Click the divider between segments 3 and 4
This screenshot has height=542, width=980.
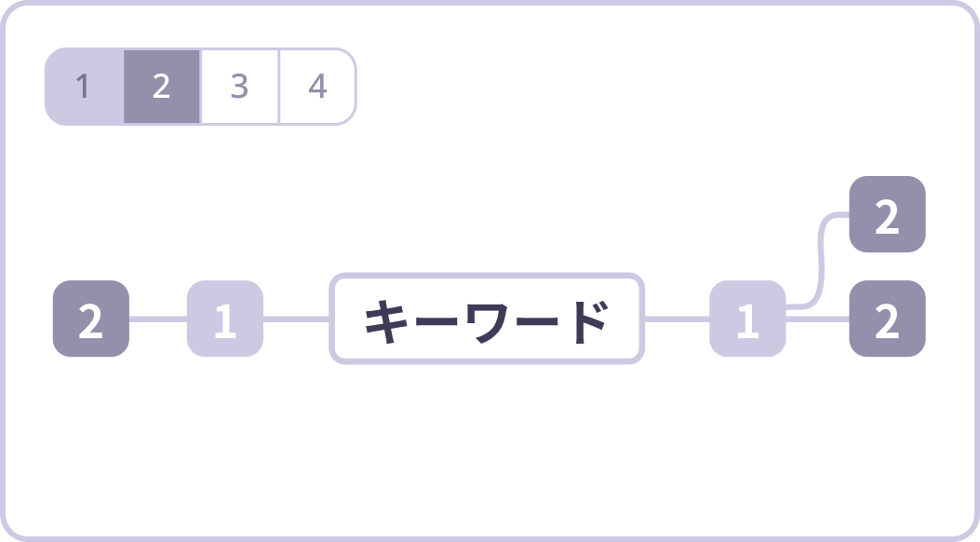279,87
